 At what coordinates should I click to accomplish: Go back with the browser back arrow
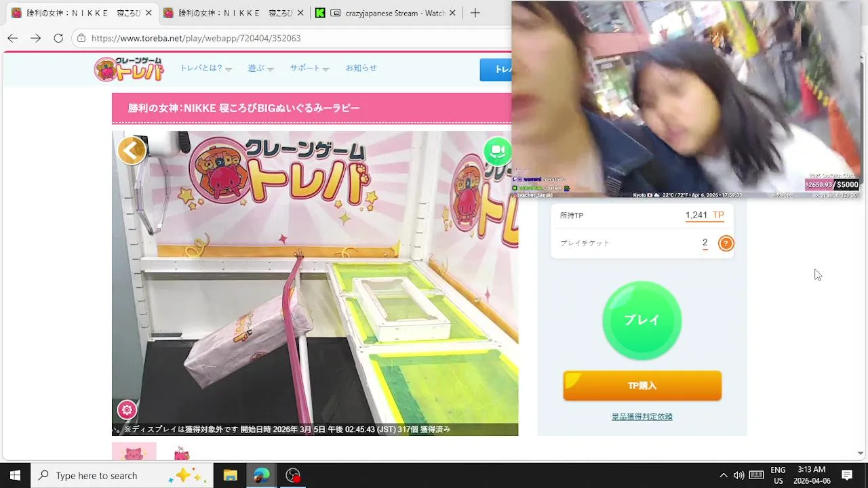tap(13, 38)
